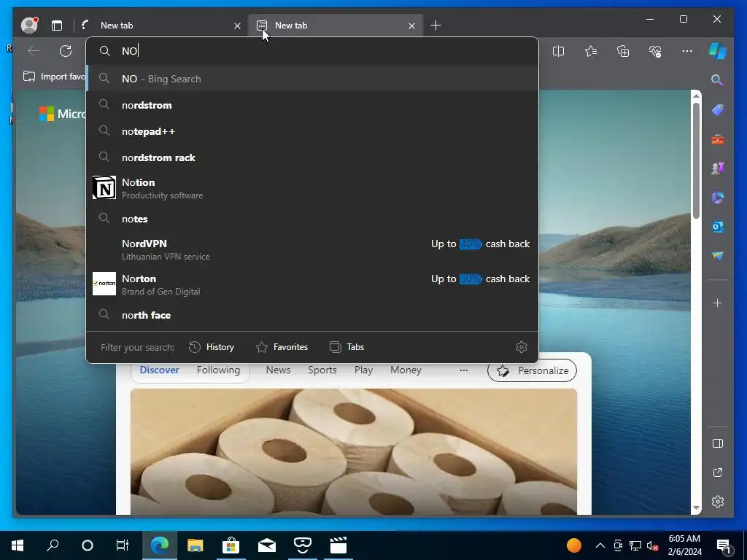This screenshot has width=747, height=560.
Task: Open sidebar Shopping tag icon
Action: 718,110
